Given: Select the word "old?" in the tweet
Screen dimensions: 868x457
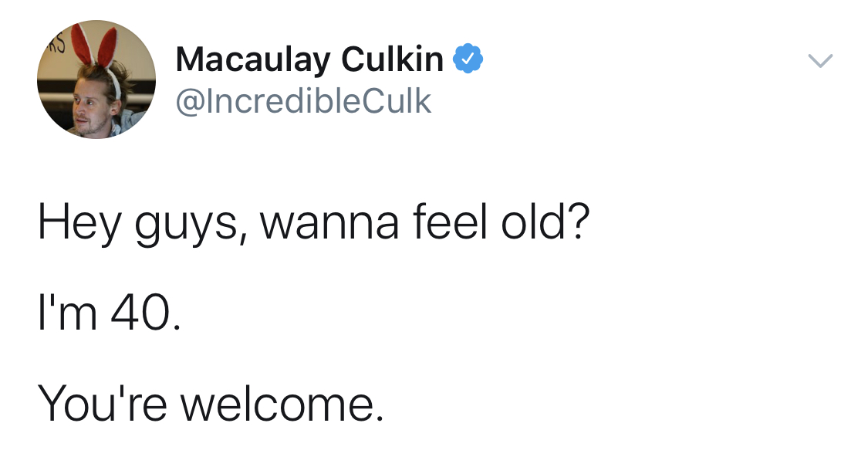Looking at the screenshot, I should click(545, 221).
